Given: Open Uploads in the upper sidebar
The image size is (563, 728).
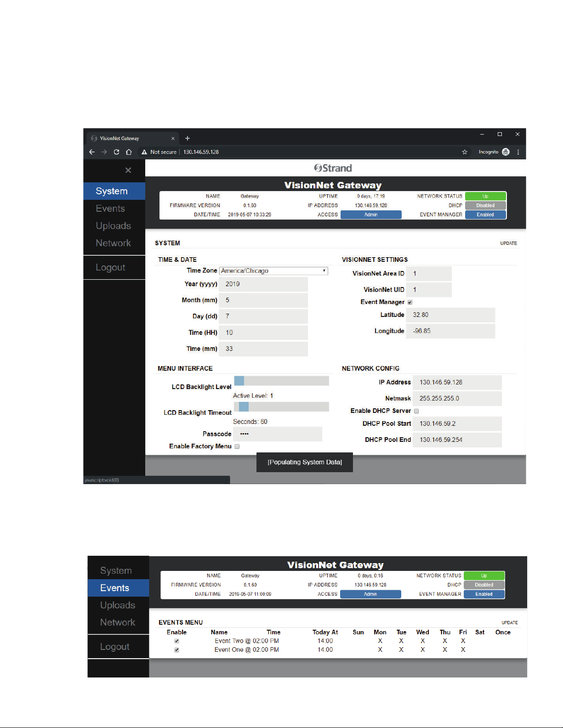Looking at the screenshot, I should point(114,226).
